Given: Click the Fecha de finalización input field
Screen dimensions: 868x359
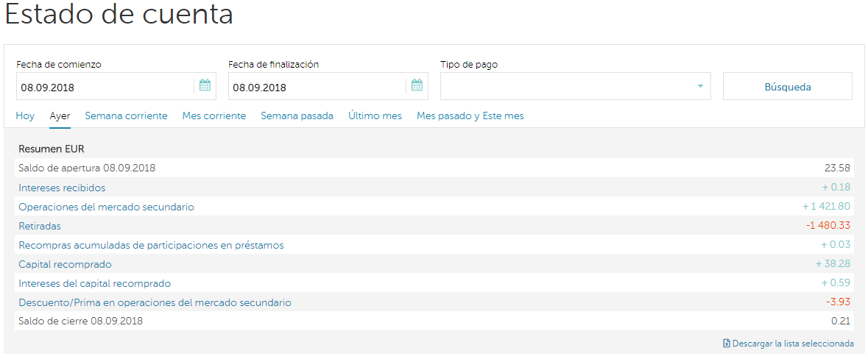Looking at the screenshot, I should [315, 87].
